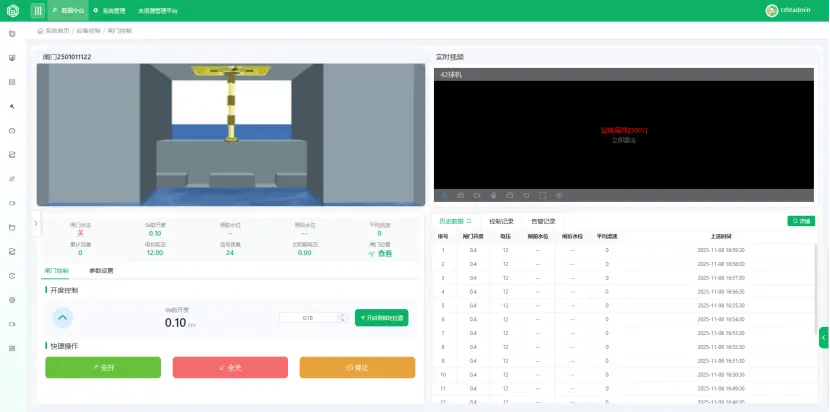This screenshot has width=830, height=412.
Task: Expand the side panel with the right arrow handle
Action: click(x=35, y=223)
